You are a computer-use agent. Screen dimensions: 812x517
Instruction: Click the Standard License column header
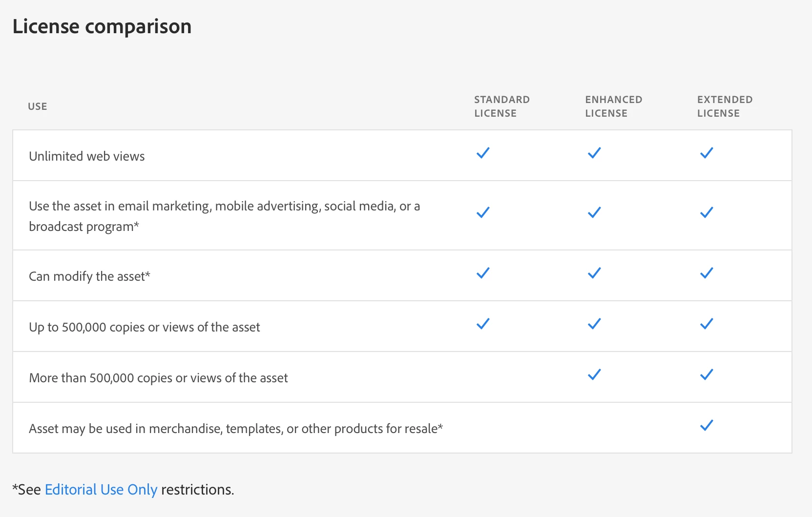coord(501,106)
